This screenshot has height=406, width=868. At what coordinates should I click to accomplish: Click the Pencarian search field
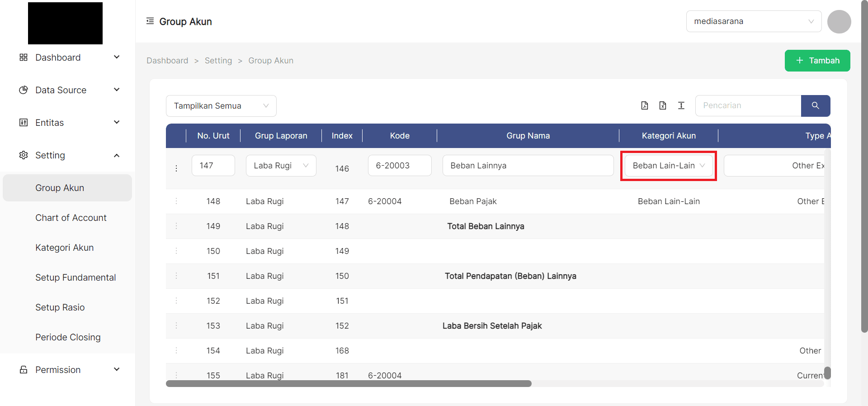point(748,105)
